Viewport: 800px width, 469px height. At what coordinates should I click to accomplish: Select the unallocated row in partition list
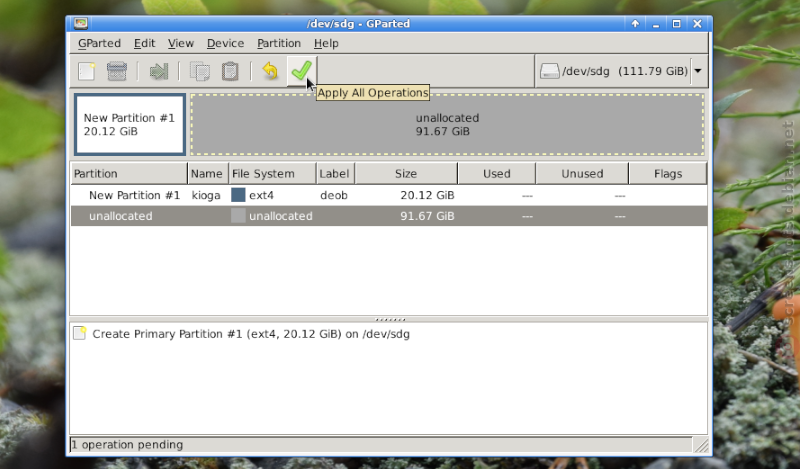(x=389, y=216)
